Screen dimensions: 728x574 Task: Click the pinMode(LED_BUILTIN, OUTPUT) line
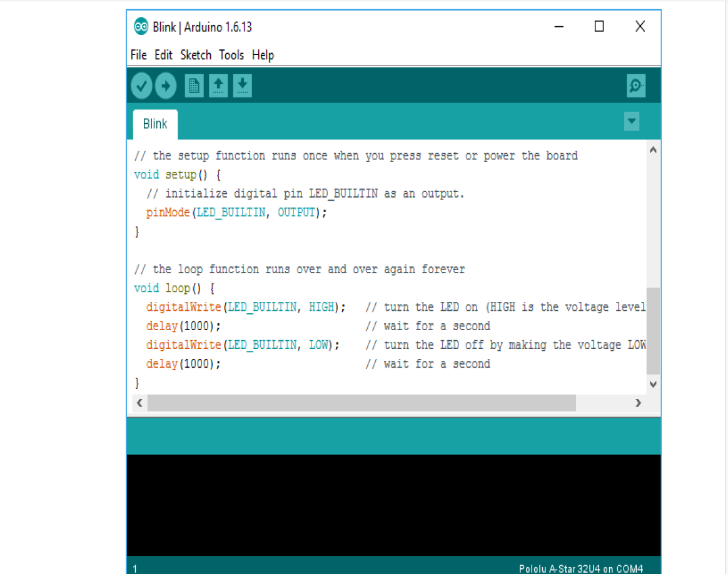tap(236, 213)
